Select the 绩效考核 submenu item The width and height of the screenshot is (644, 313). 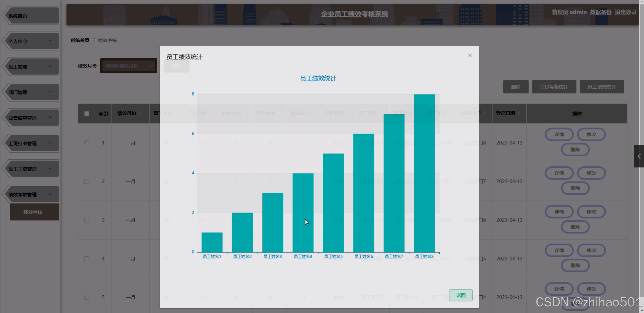(34, 212)
